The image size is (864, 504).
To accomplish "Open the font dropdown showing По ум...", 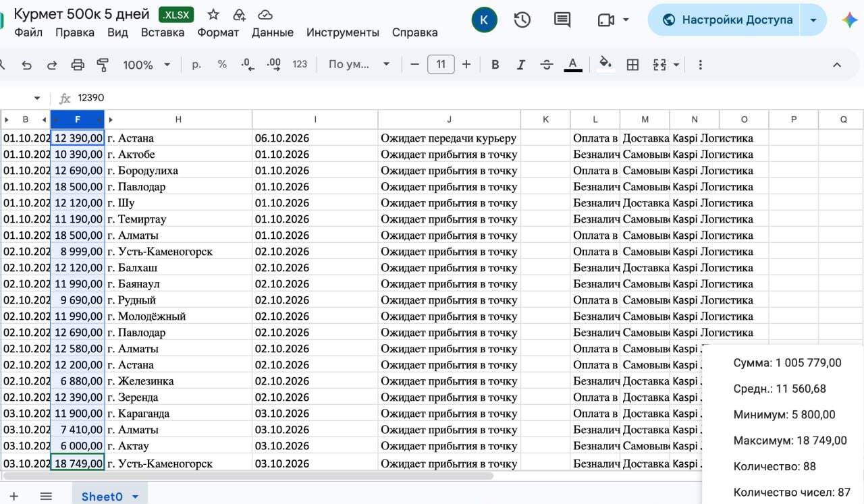I will coord(359,65).
